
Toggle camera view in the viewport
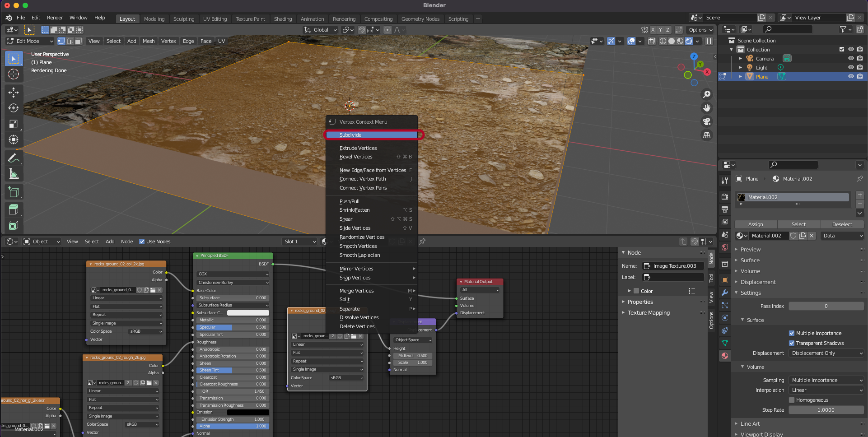tap(707, 121)
